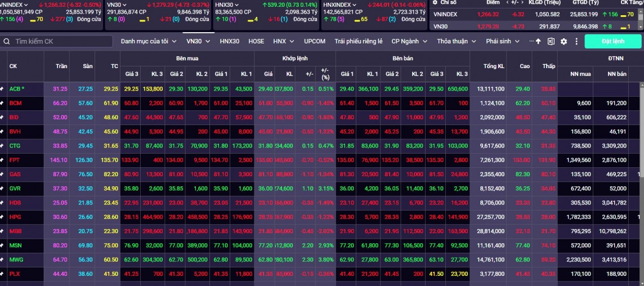Click the Đặt lệnh button
The image size is (644, 286).
[612, 42]
